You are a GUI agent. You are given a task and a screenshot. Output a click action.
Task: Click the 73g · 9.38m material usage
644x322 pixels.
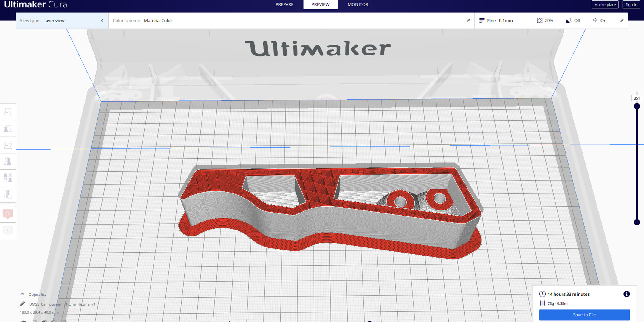(558, 304)
